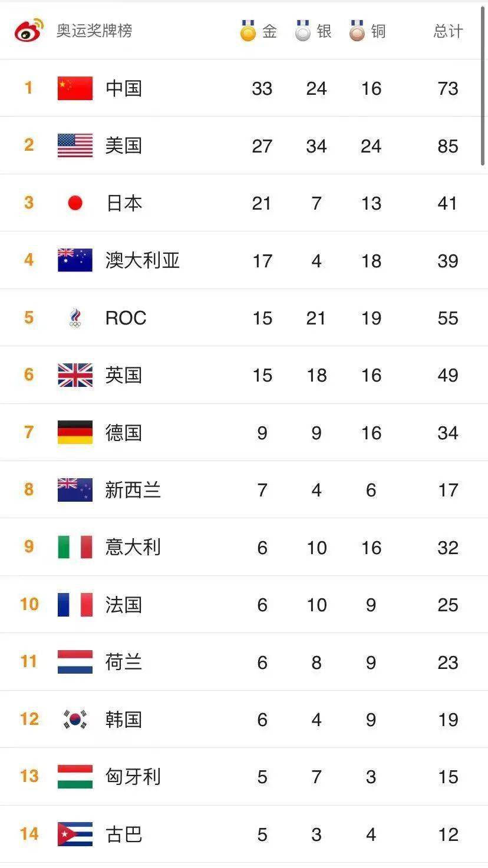Click the Cuba flag icon
Screen dimensions: 488x868
click(75, 834)
